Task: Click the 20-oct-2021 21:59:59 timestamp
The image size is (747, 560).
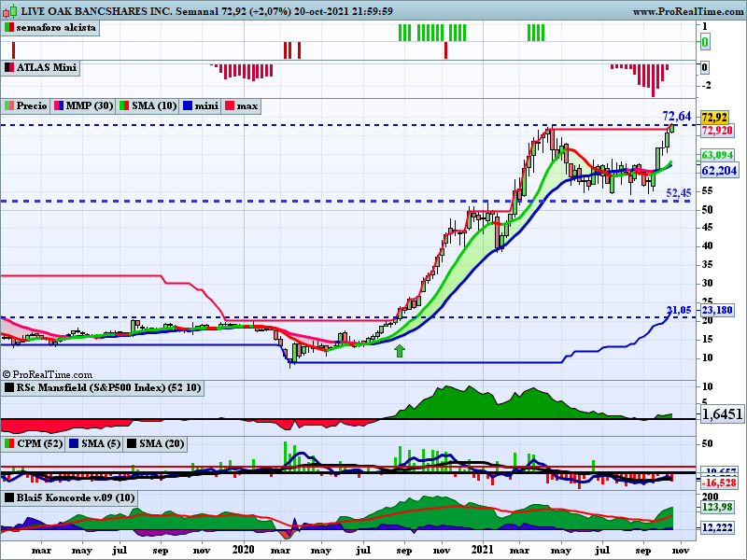Action: click(343, 11)
